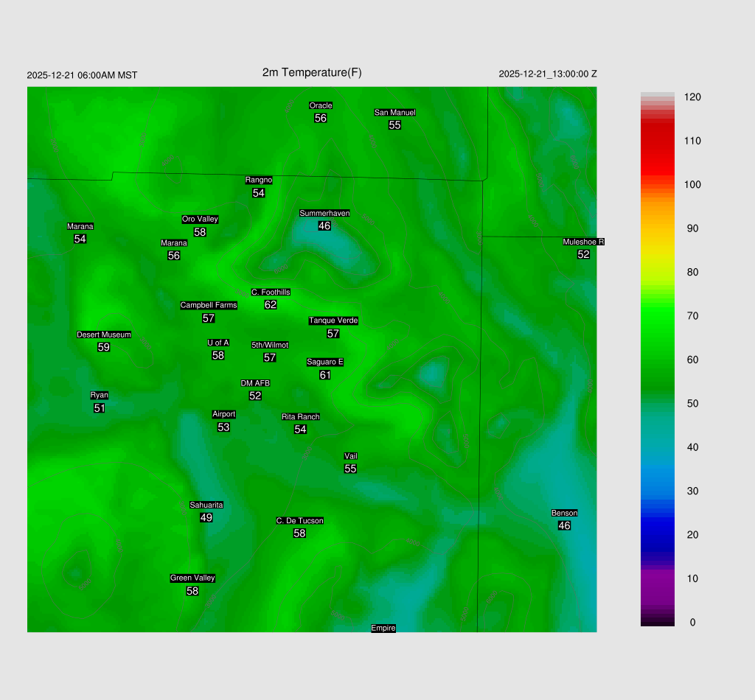Image resolution: width=755 pixels, height=700 pixels.
Task: Select the Oro Valley station label
Action: point(200,220)
